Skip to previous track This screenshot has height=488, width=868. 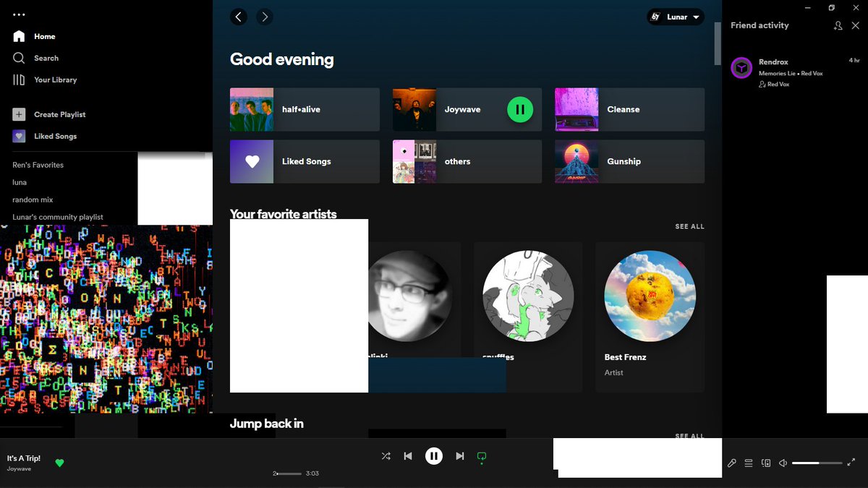(x=408, y=456)
